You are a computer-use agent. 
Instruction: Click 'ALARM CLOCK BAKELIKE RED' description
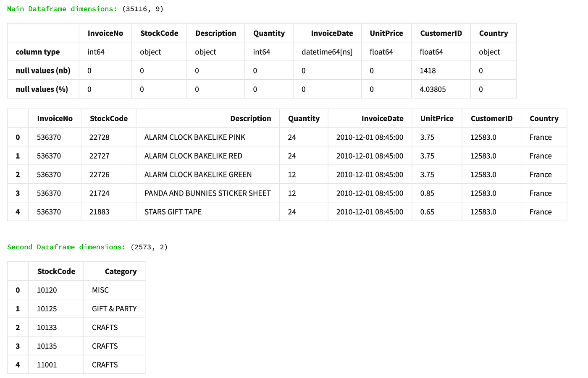pos(194,156)
